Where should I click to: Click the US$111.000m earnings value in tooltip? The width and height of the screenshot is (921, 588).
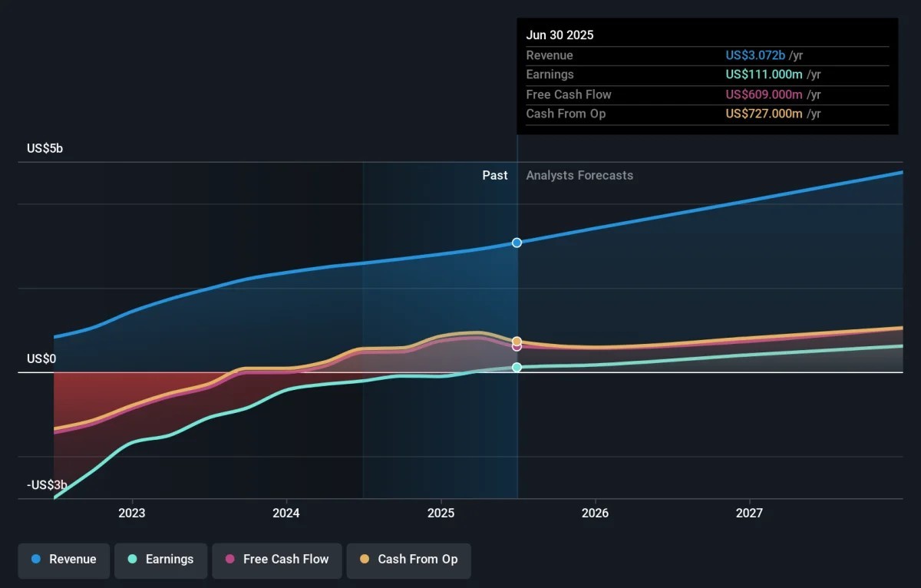coord(764,74)
